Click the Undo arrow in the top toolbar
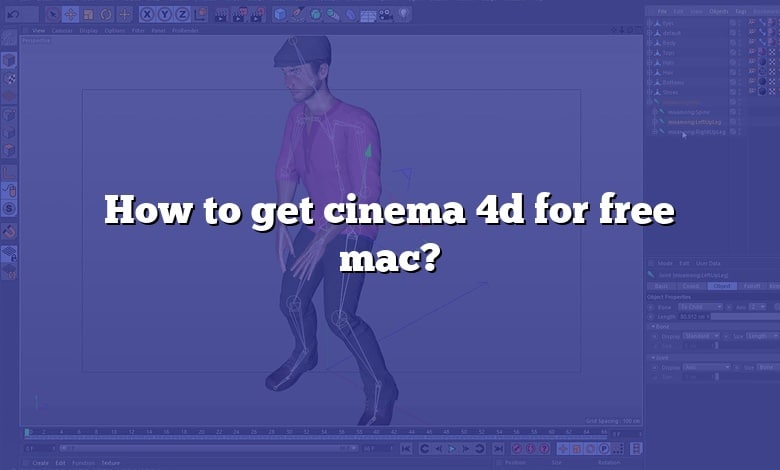This screenshot has width=780, height=470. click(13, 14)
